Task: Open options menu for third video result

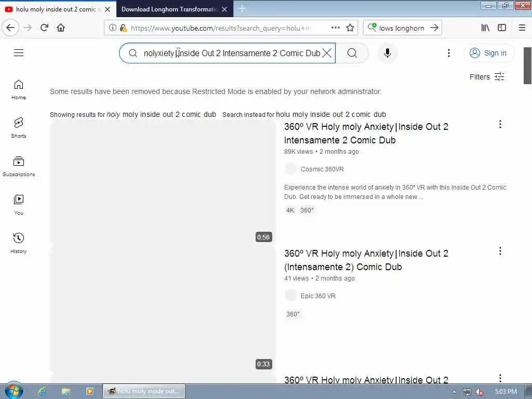Action: (x=500, y=378)
